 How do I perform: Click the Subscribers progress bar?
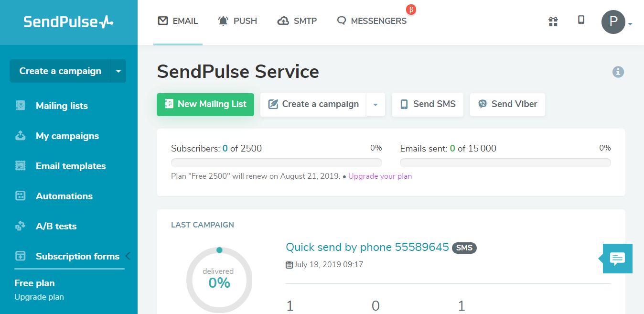pyautogui.click(x=276, y=162)
